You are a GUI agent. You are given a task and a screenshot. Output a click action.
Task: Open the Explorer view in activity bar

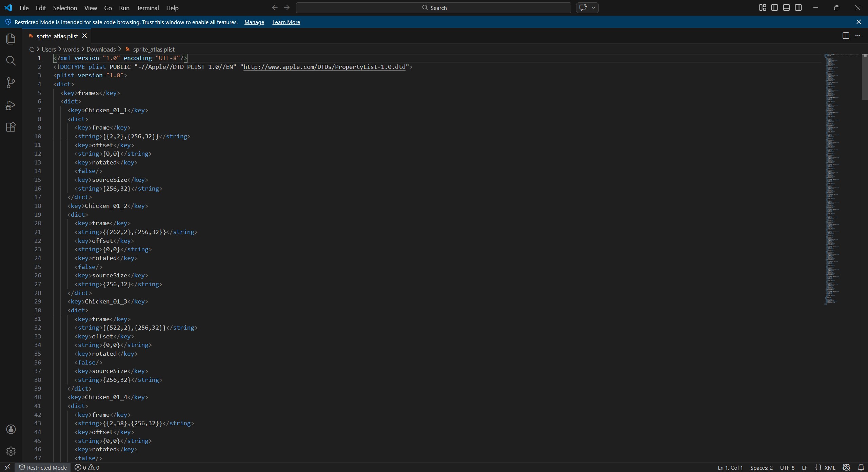tap(11, 39)
